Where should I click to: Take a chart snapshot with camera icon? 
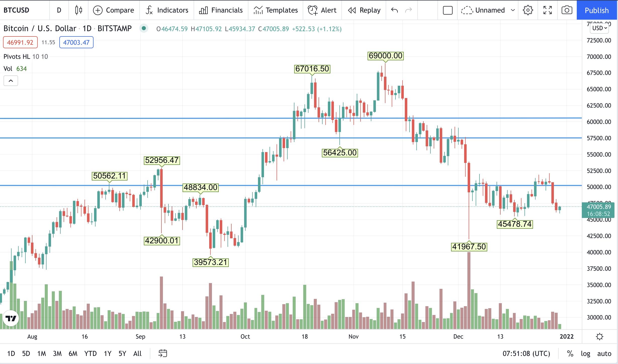[567, 10]
